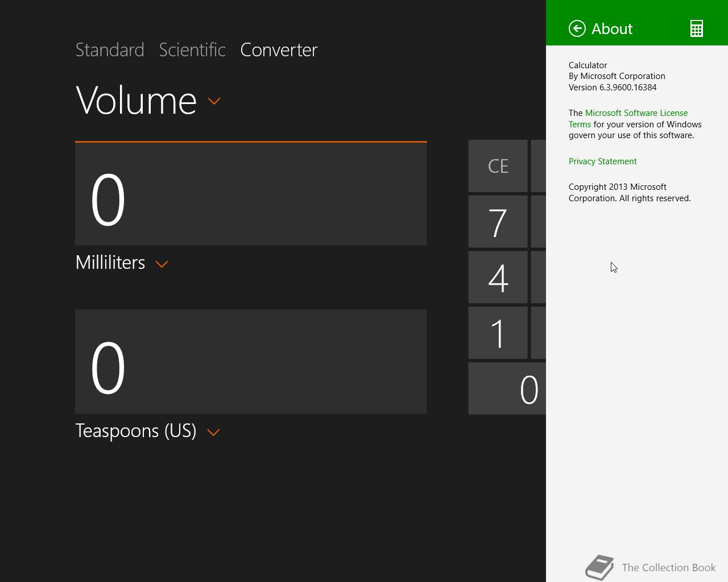Viewport: 728px width, 582px height.
Task: Open the Milliliters unit dropdown
Action: 162,264
